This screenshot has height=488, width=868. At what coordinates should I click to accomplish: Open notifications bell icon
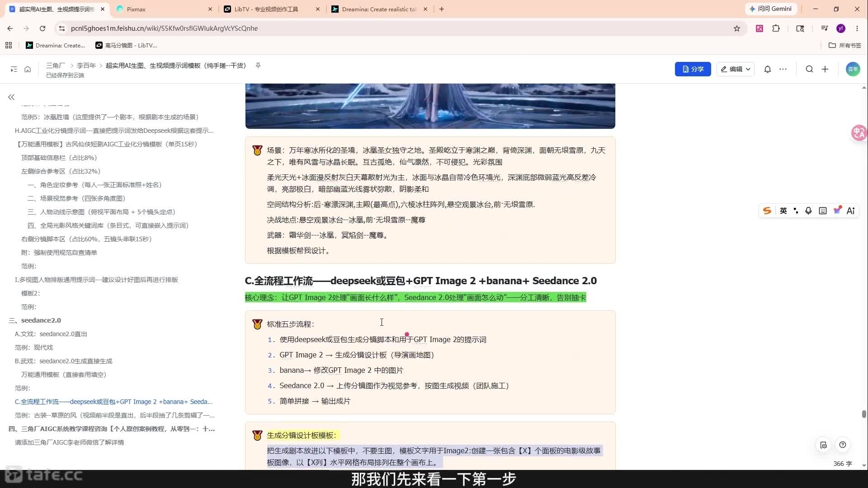pos(768,69)
